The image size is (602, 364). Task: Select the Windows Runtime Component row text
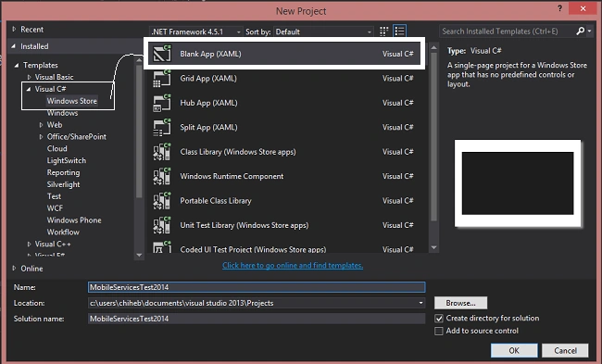tap(232, 176)
